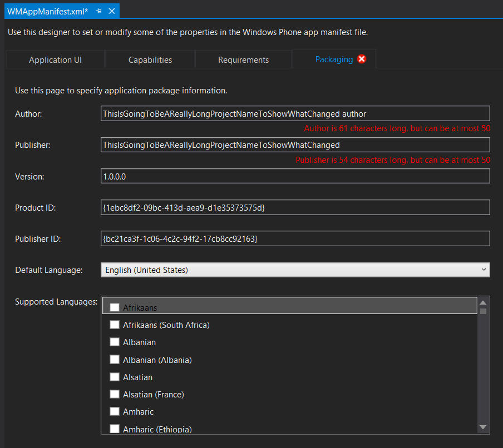Viewport: 503px width, 448px height.
Task: Click the 'Publisher:' label
Action: (x=32, y=145)
